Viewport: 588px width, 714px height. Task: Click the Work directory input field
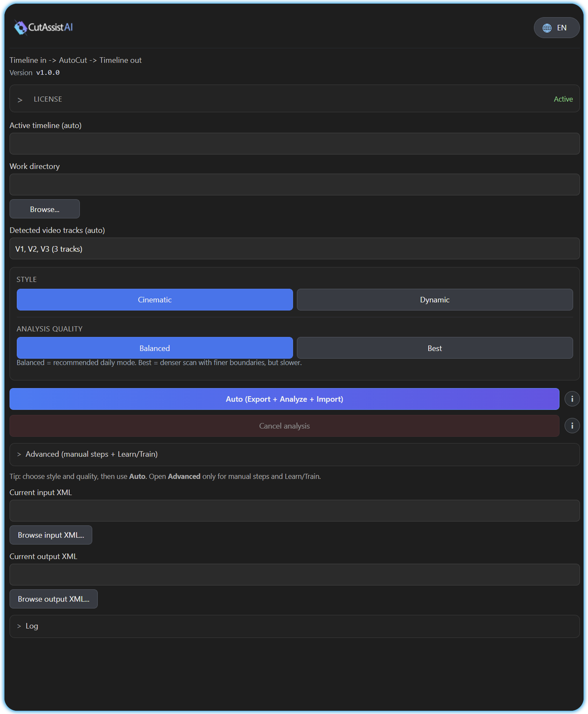point(295,185)
